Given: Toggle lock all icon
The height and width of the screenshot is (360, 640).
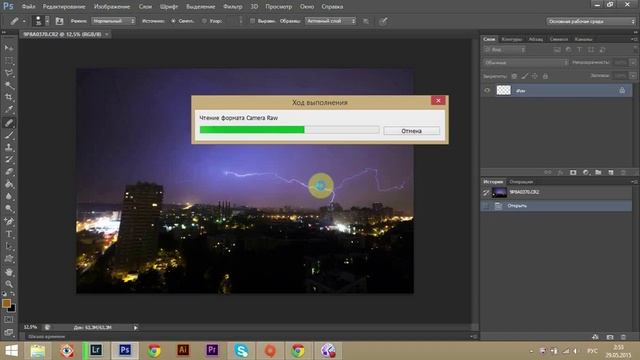Looking at the screenshot, I should coord(545,76).
